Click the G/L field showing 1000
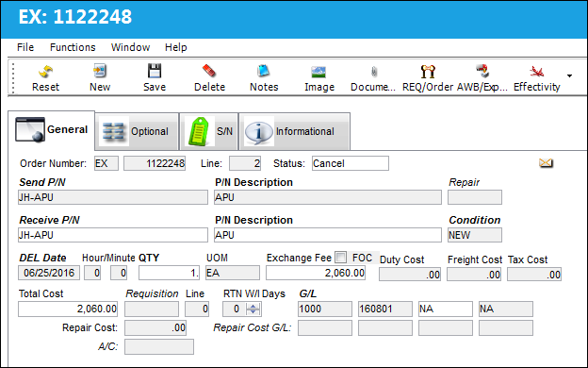This screenshot has width=588, height=368. [325, 309]
